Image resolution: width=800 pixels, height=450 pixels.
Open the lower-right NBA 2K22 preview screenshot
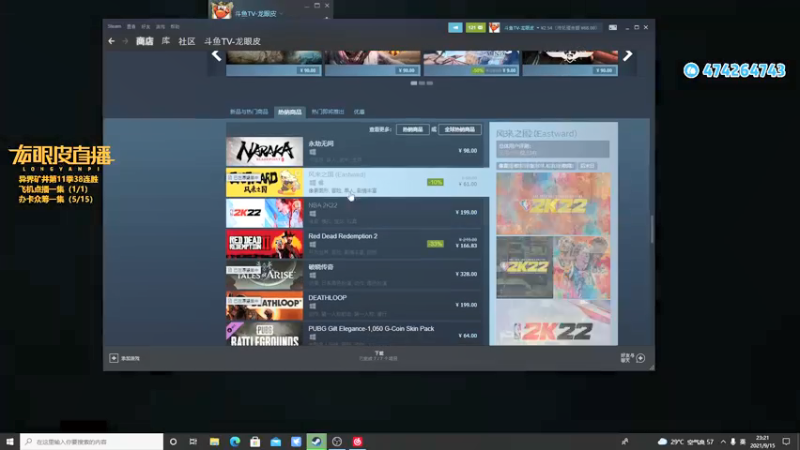pos(582,267)
